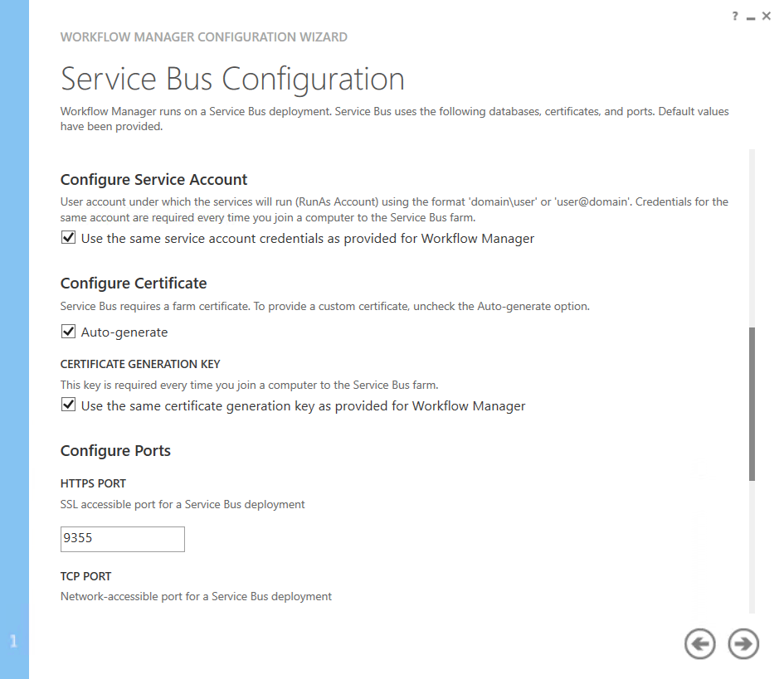Uncheck same certificate generation key checkbox
Image resolution: width=784 pixels, height=679 pixels.
(68, 405)
